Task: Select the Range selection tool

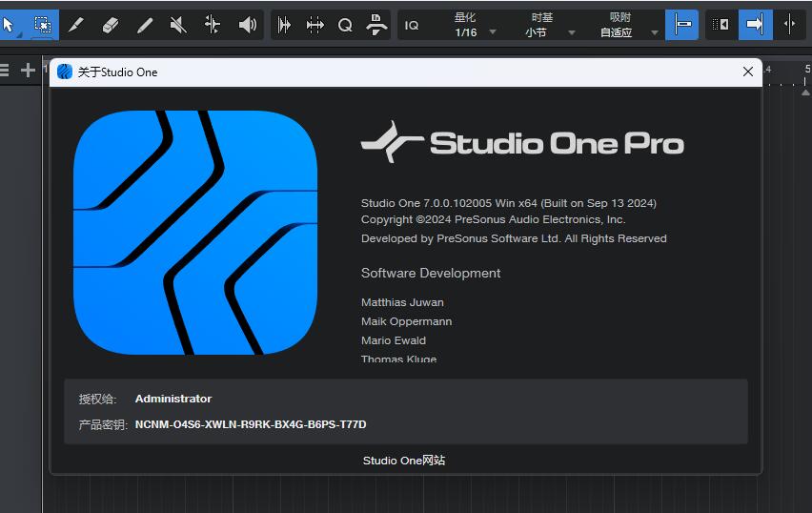Action: point(43,25)
